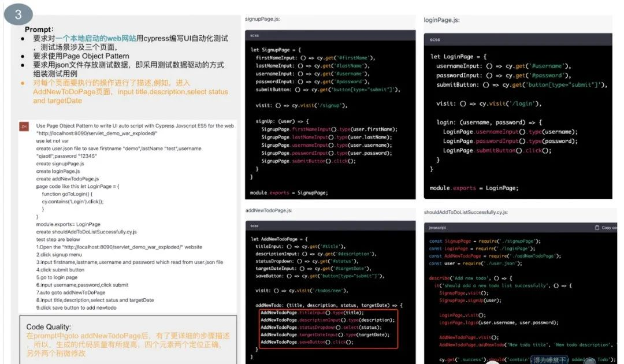Viewport: 624px width, 364px height.
Task: Click the targetDateInput getter line
Action: [x=313, y=269]
